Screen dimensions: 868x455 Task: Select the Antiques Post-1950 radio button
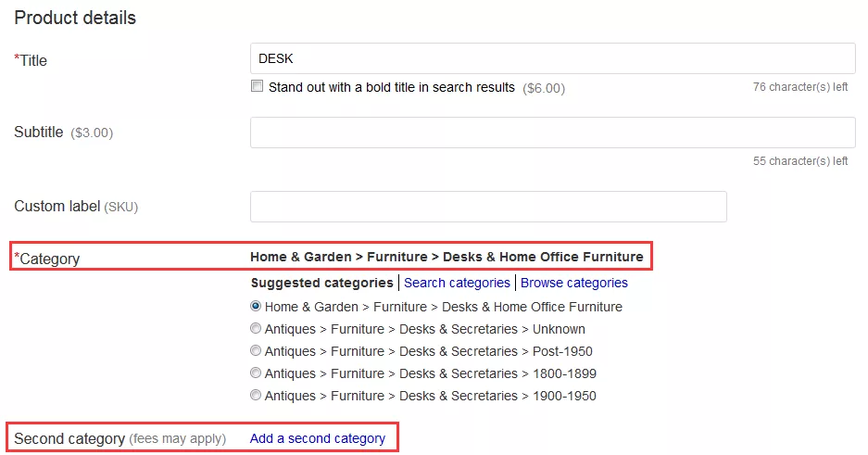coord(256,351)
